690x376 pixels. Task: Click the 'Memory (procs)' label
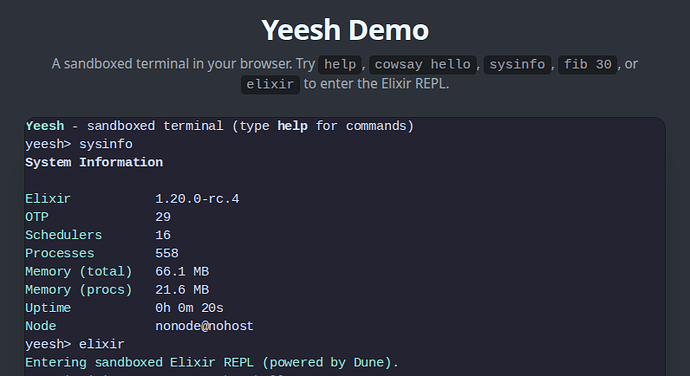click(79, 290)
